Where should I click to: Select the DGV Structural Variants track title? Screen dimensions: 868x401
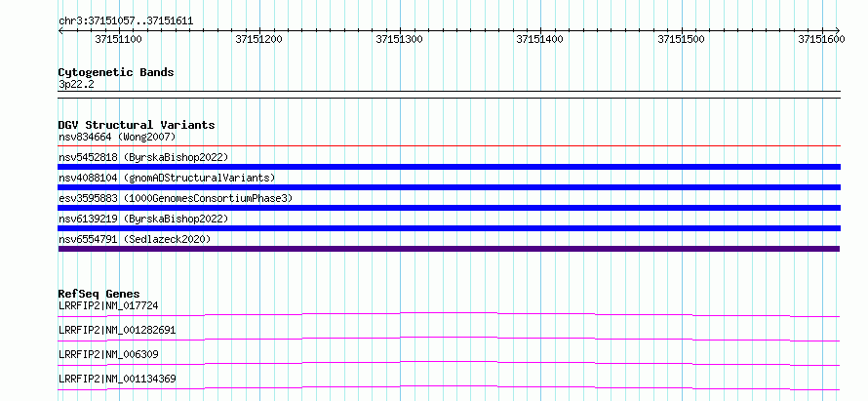click(137, 125)
